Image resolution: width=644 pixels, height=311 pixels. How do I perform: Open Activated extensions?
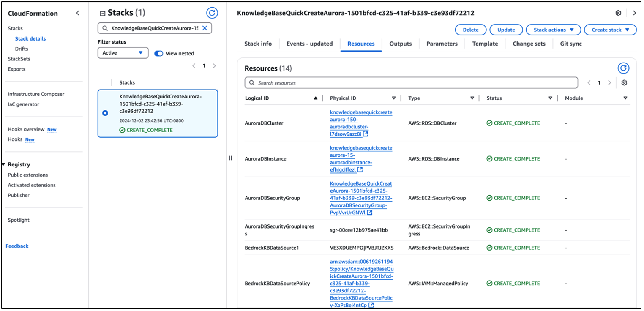click(x=32, y=185)
